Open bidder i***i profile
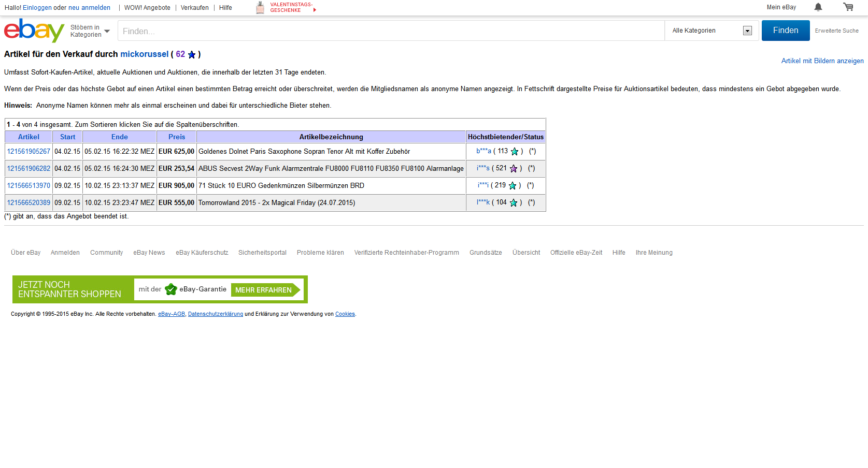 483,185
